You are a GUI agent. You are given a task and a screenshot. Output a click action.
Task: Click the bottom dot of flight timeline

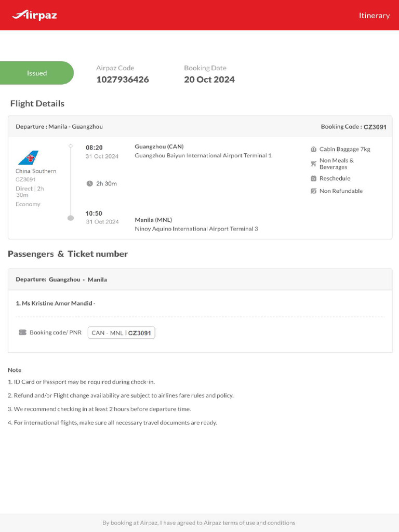point(71,218)
